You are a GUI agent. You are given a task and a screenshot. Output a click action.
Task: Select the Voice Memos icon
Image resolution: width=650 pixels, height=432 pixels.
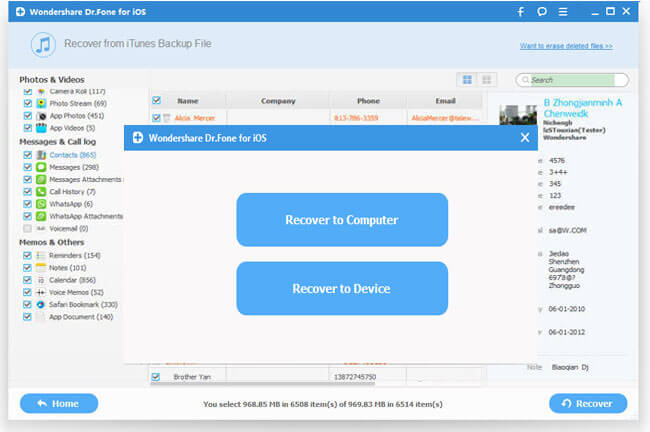[40, 292]
